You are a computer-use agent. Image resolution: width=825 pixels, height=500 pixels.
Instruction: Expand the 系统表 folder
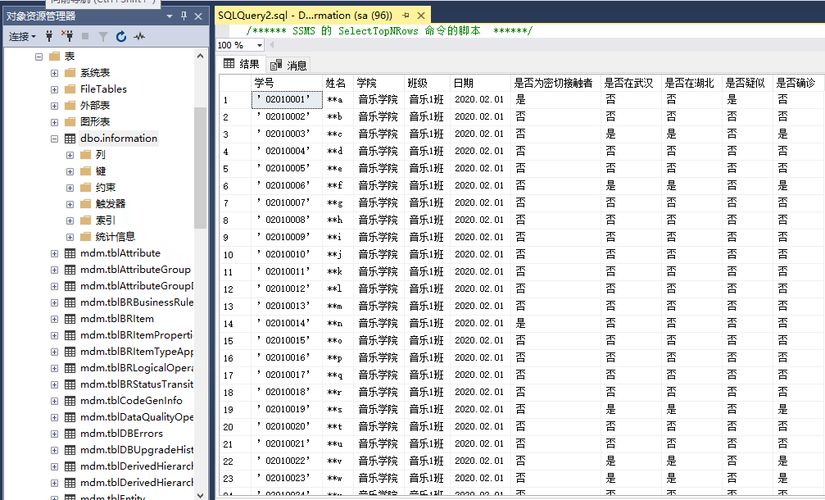coord(54,73)
